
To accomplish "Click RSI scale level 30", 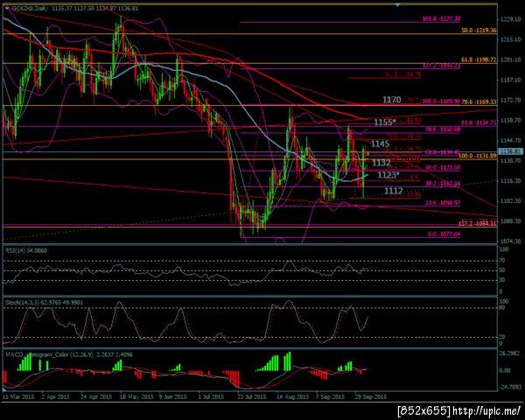I will click(x=503, y=280).
